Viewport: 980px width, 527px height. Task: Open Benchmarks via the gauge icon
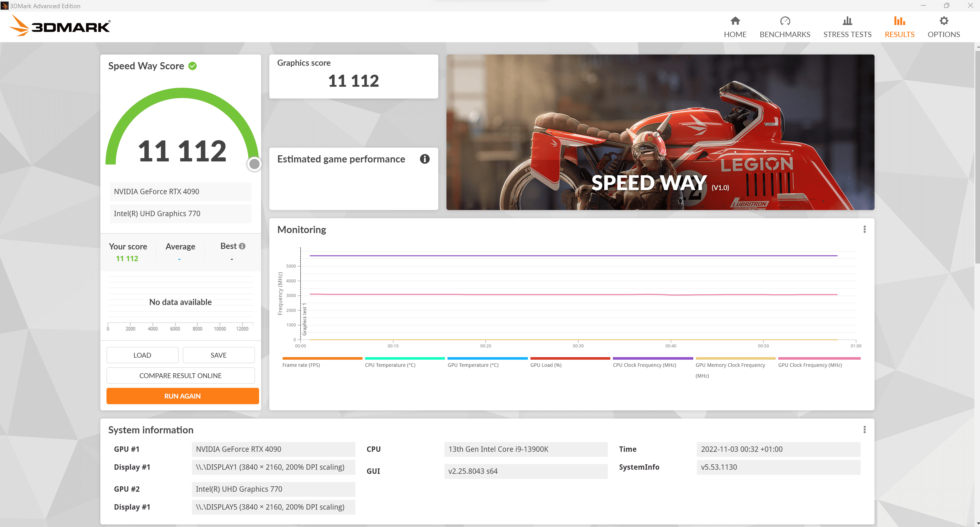coord(785,21)
